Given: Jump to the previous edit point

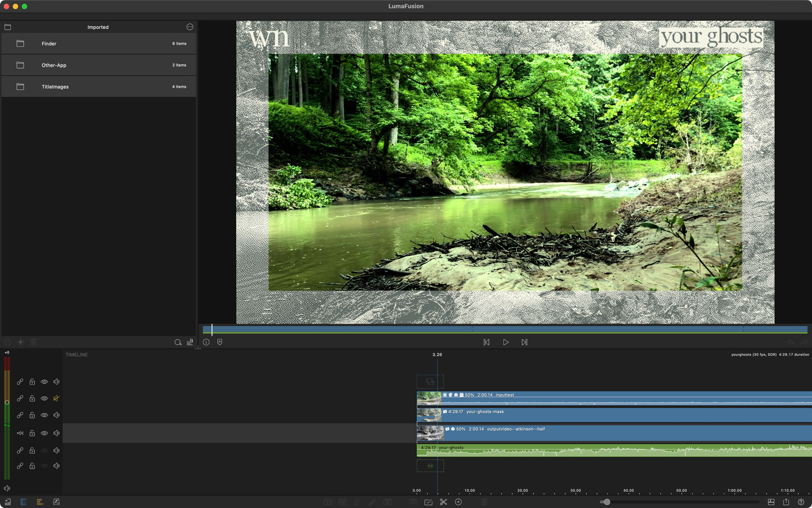Looking at the screenshot, I should click(486, 342).
